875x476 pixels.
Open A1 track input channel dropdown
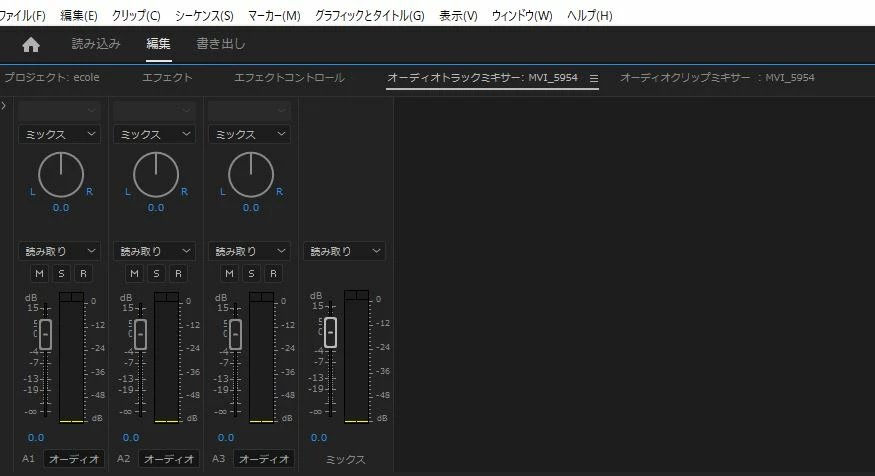(x=59, y=110)
